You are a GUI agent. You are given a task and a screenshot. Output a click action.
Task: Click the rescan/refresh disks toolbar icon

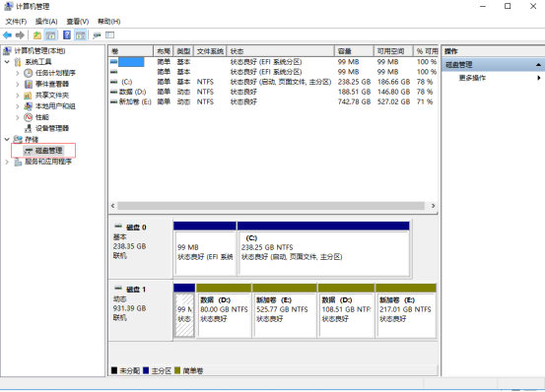[97, 35]
